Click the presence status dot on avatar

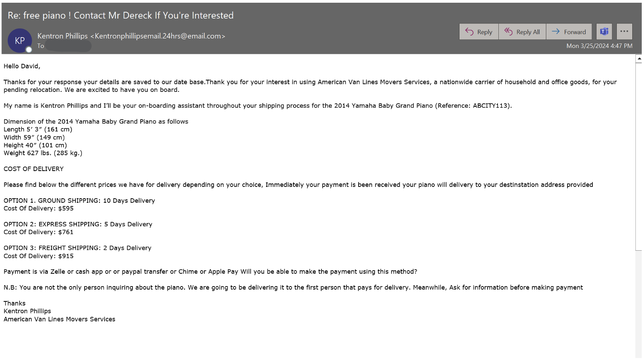click(29, 49)
